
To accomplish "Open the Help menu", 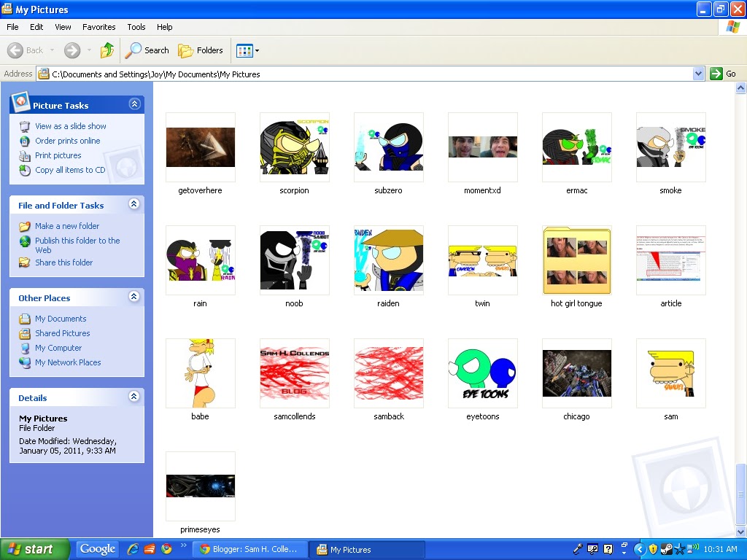I will coord(164,27).
